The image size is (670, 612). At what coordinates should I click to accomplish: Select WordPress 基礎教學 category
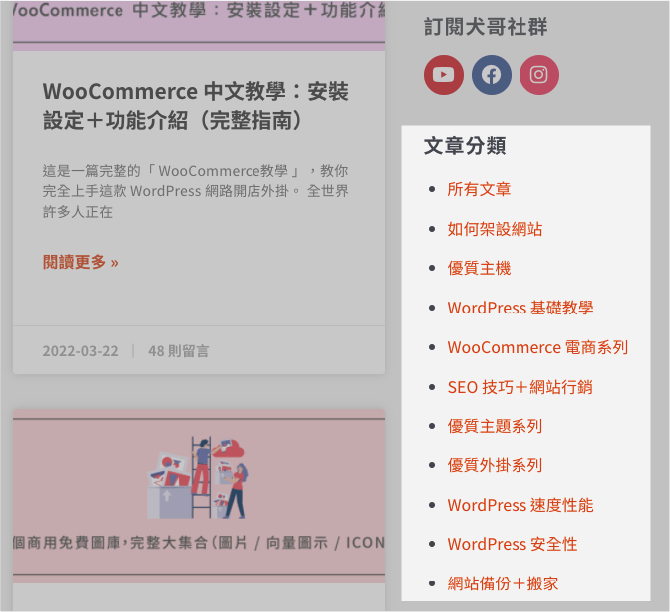[x=520, y=308]
